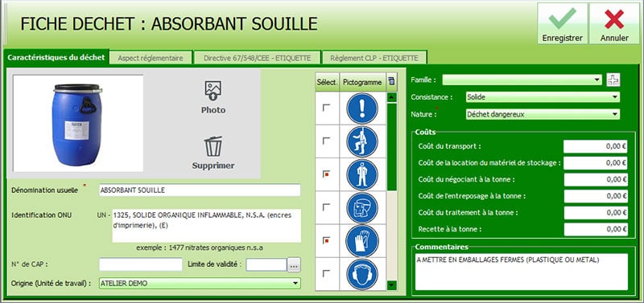Click Recette à la tonne field
The width and height of the screenshot is (644, 303).
point(596,229)
